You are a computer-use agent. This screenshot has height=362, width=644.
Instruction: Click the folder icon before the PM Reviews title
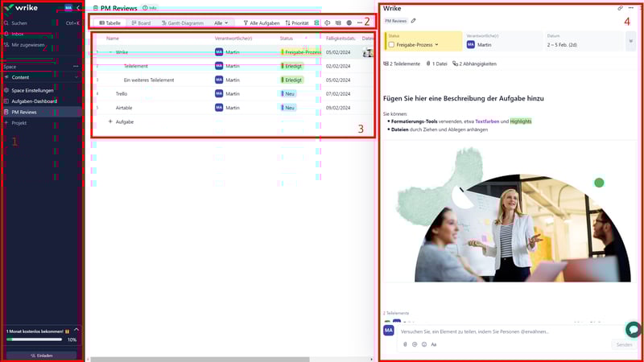pos(95,8)
